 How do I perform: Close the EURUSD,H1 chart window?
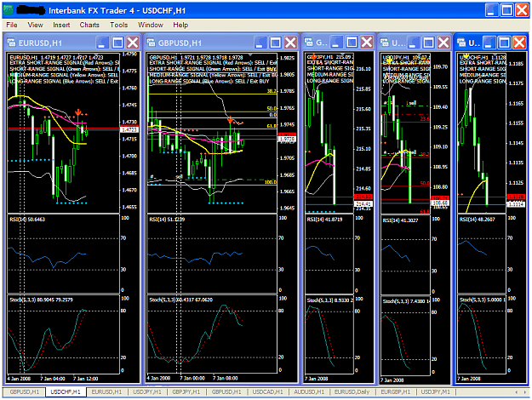click(x=133, y=43)
